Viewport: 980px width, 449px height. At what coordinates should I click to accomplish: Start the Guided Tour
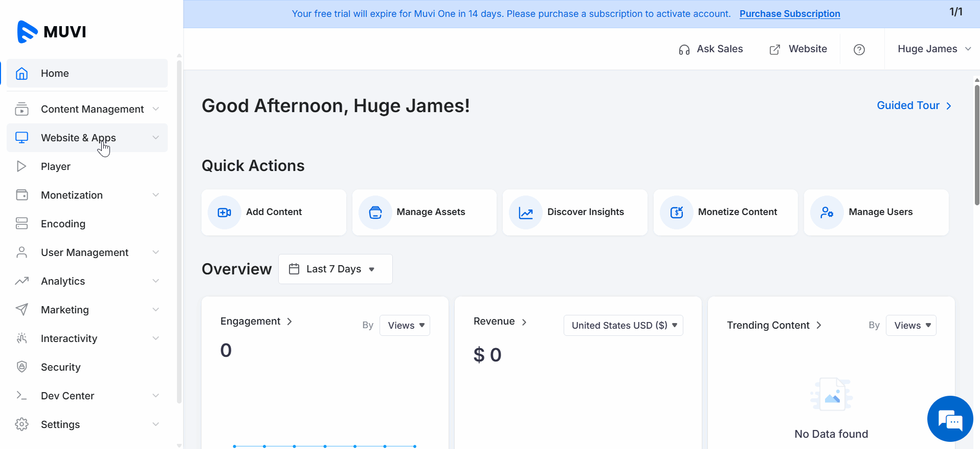pos(914,105)
